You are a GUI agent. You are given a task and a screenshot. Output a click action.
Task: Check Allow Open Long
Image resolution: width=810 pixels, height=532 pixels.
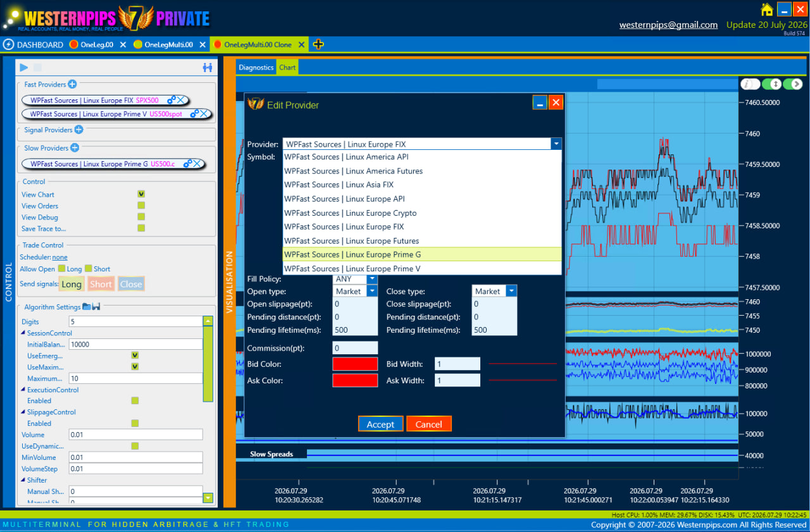(61, 269)
